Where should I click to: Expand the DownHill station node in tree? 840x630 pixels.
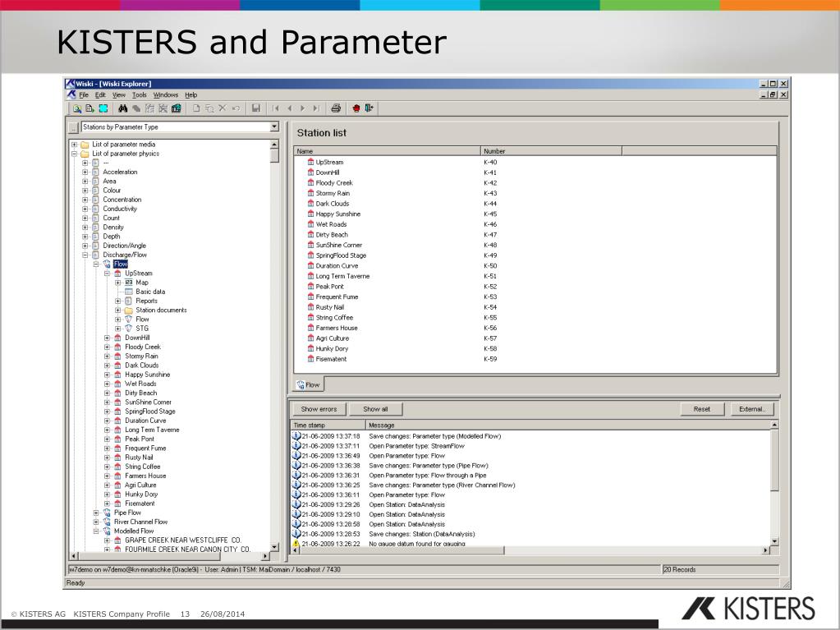107,338
